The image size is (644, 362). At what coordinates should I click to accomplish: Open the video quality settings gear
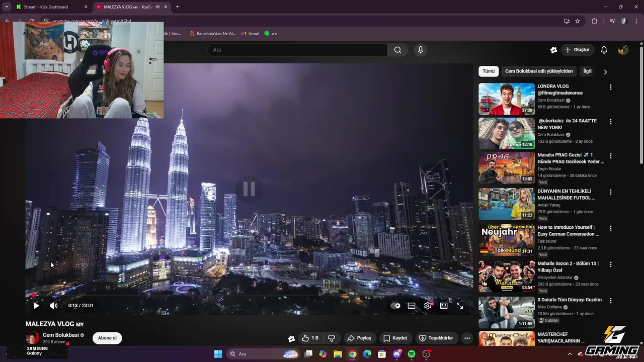428,305
